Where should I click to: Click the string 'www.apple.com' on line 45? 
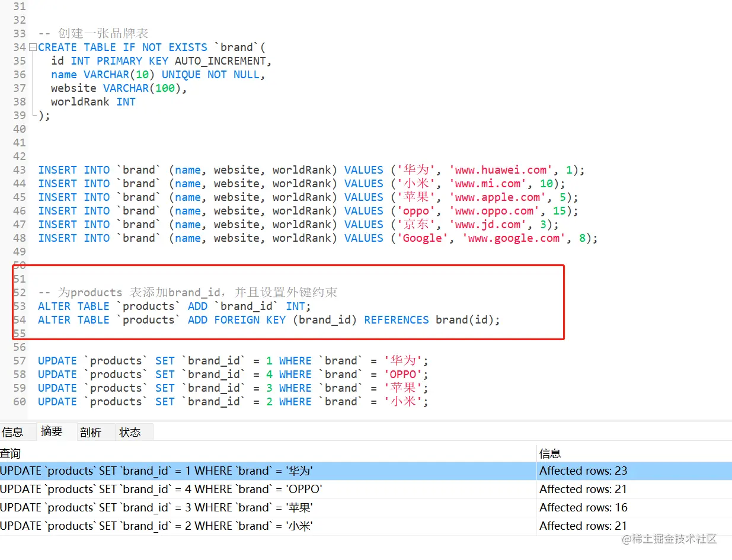coord(498,197)
